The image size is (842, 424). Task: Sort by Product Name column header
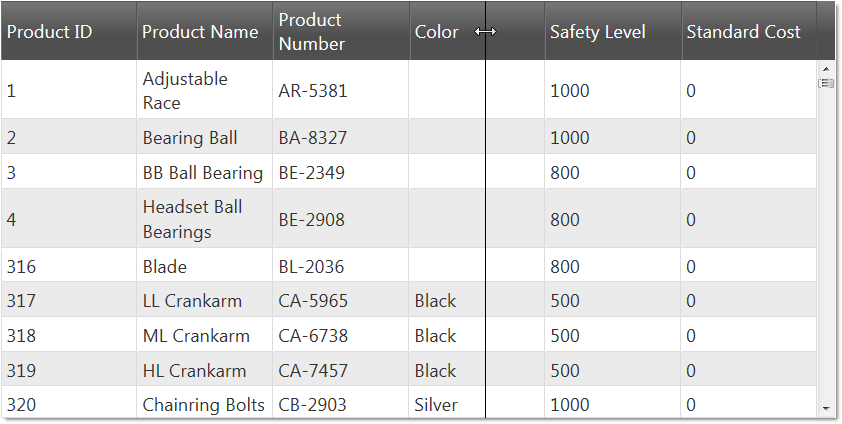tap(200, 32)
